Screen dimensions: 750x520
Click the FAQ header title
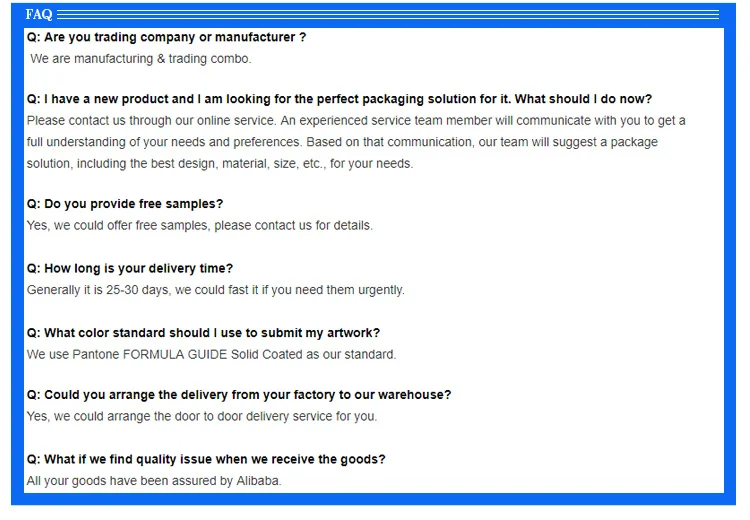[x=38, y=14]
